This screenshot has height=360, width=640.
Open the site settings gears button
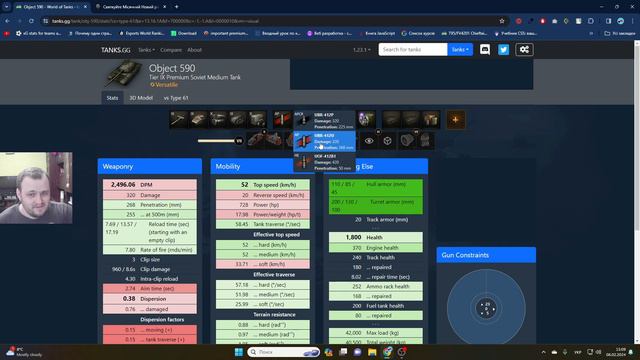(524, 50)
